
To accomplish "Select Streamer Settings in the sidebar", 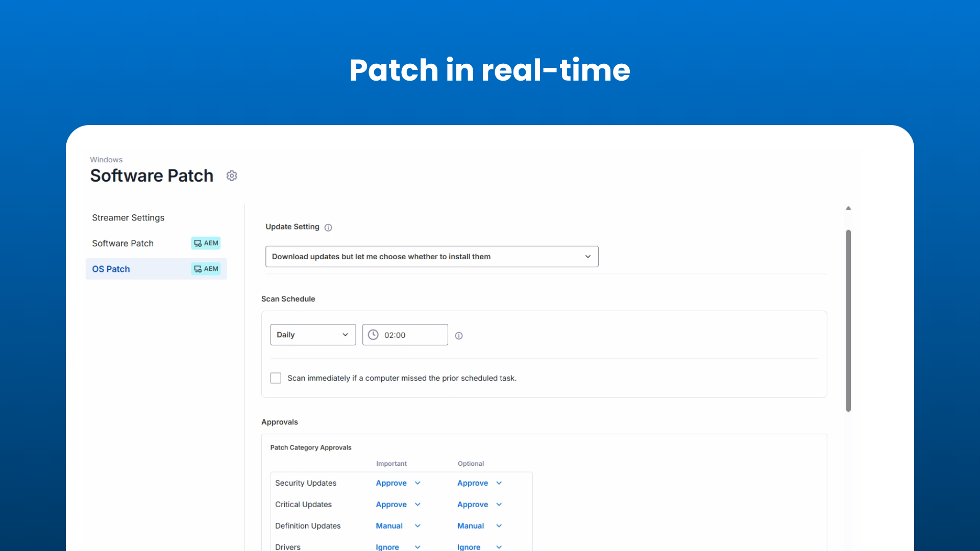I will point(128,217).
